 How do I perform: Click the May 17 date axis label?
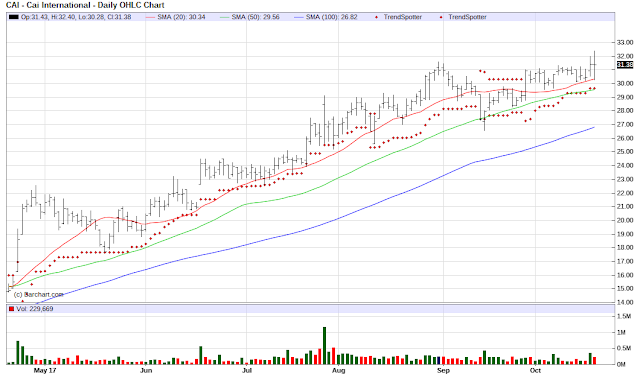tap(45, 370)
